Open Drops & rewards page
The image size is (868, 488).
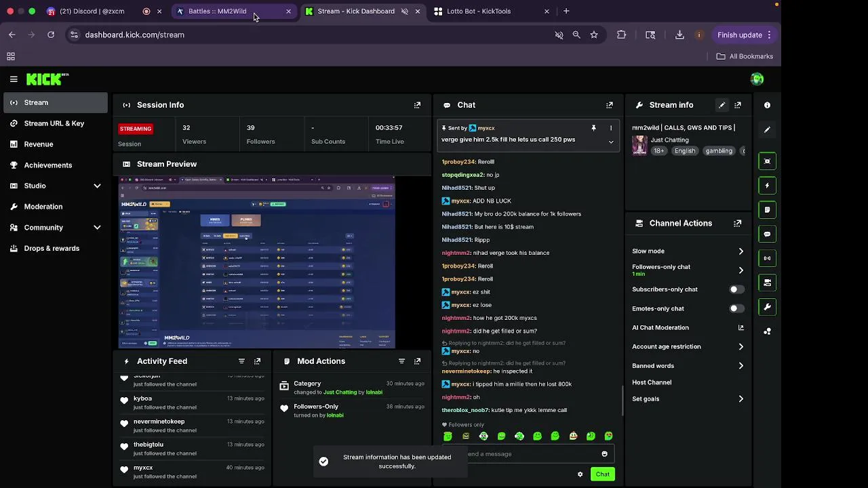pos(56,248)
